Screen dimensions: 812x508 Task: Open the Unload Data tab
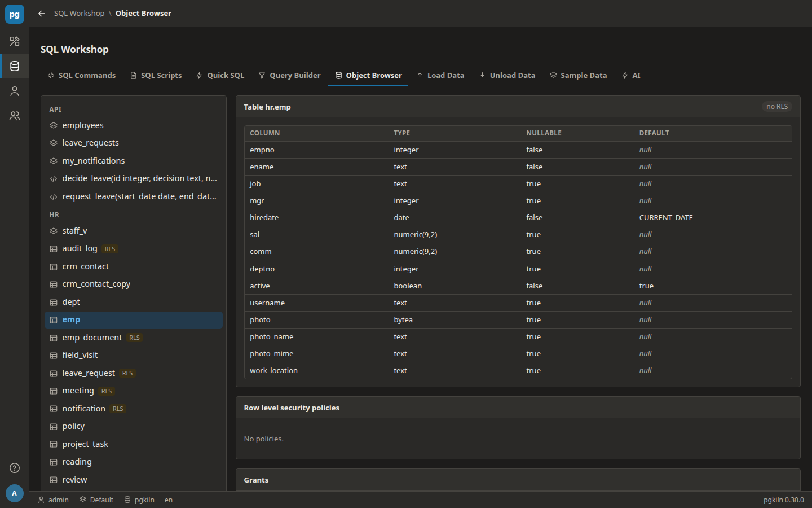point(507,76)
